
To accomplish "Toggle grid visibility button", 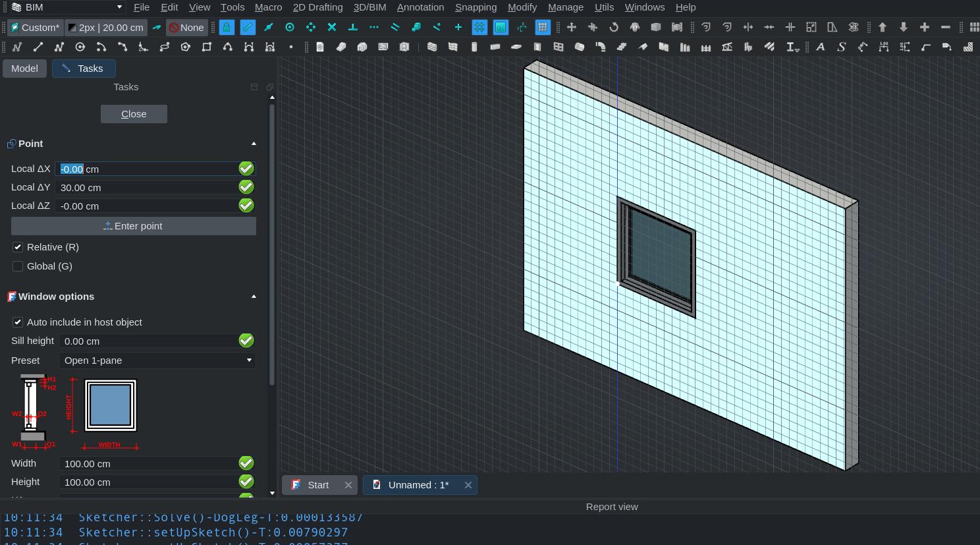I will tap(543, 27).
